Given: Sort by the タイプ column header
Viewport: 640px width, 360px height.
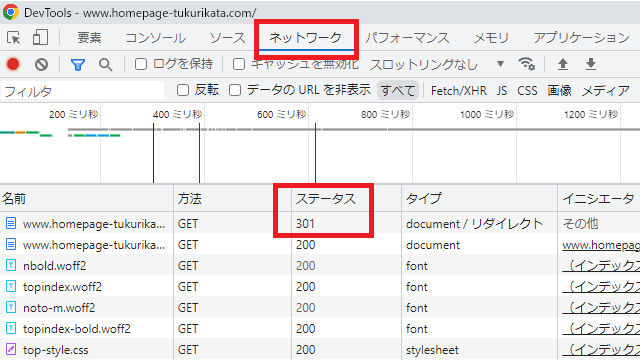Looking at the screenshot, I should 479,199.
